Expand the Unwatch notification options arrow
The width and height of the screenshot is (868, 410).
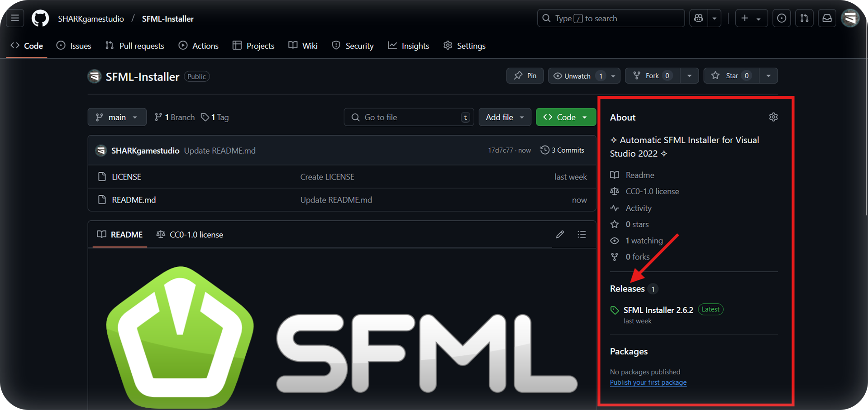[x=613, y=75]
